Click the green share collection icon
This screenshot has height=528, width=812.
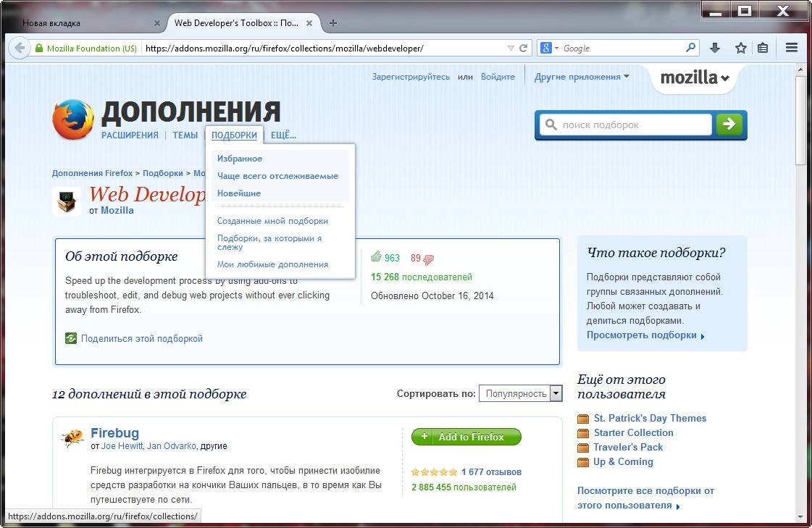pyautogui.click(x=71, y=338)
